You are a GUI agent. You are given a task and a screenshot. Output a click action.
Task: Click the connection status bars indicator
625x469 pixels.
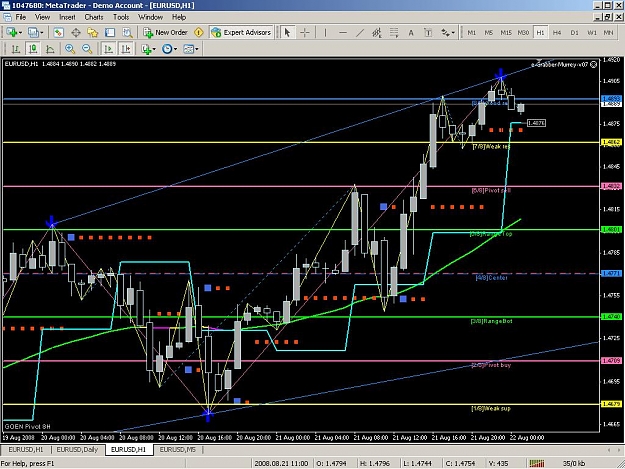pyautogui.click(x=537, y=463)
